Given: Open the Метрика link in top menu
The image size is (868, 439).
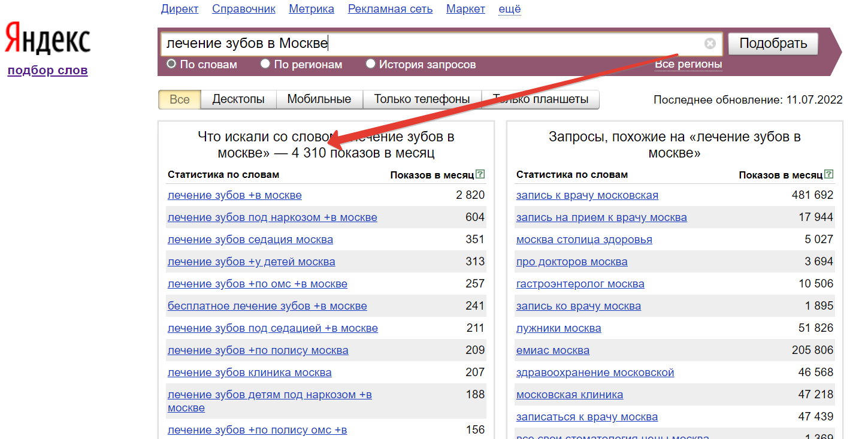Looking at the screenshot, I should 311,9.
